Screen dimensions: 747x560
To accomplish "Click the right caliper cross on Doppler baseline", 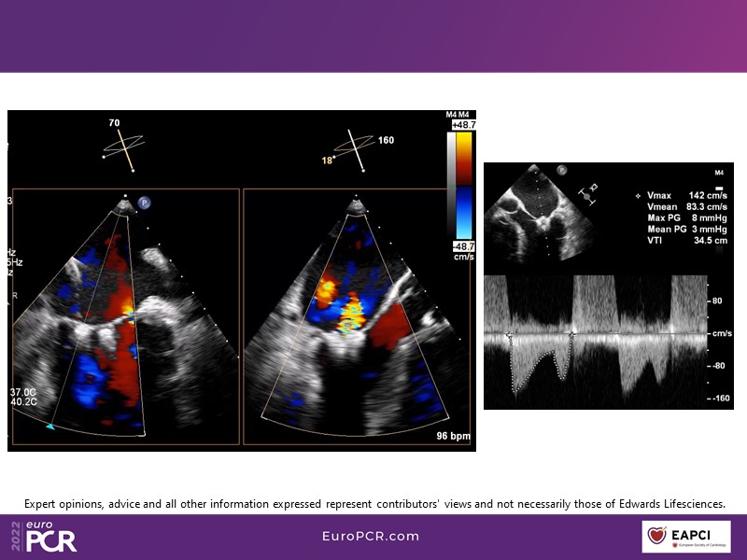I will point(571,334).
